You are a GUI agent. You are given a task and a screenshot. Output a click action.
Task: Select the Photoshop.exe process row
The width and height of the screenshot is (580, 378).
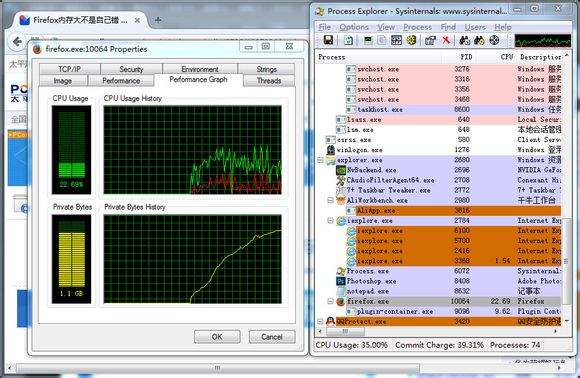click(439, 281)
